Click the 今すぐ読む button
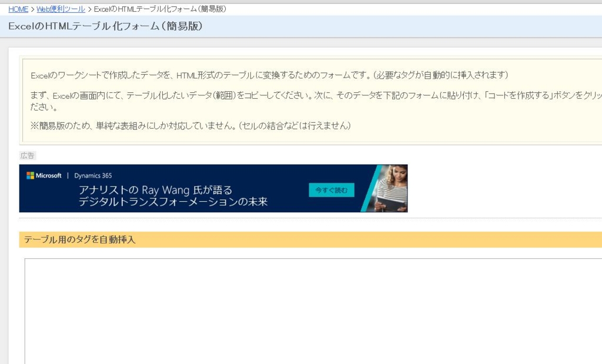Viewport: 602px width, 364px height. click(331, 190)
